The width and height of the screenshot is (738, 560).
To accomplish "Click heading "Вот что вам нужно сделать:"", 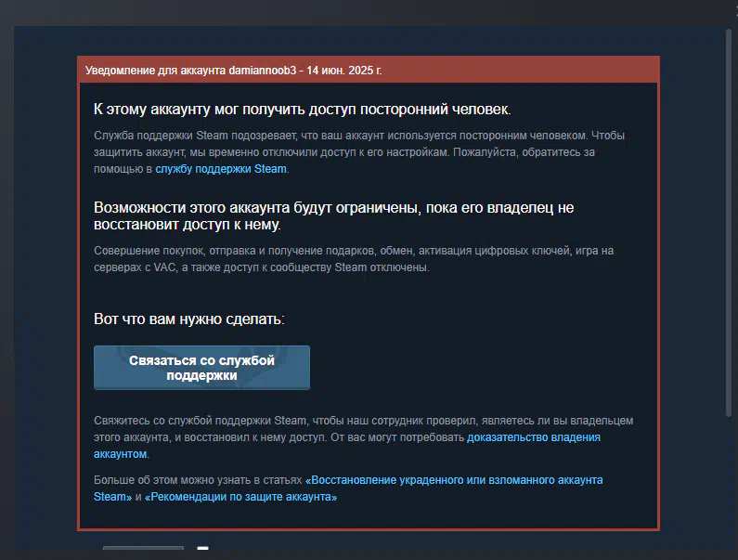I will click(x=188, y=319).
